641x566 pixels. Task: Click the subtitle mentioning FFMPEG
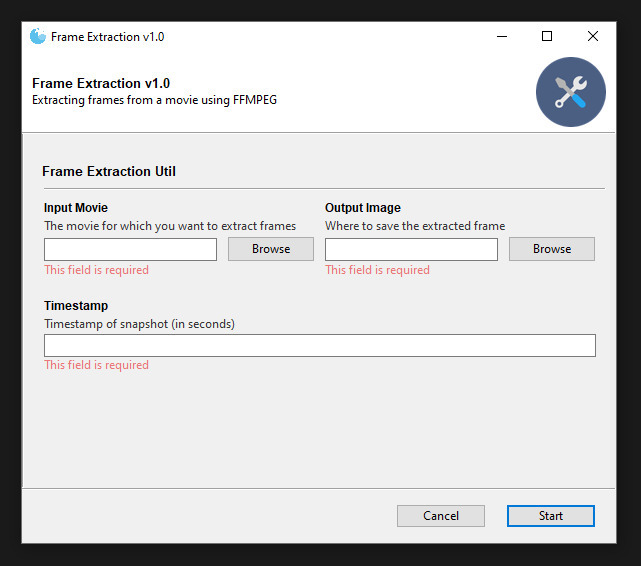154,100
